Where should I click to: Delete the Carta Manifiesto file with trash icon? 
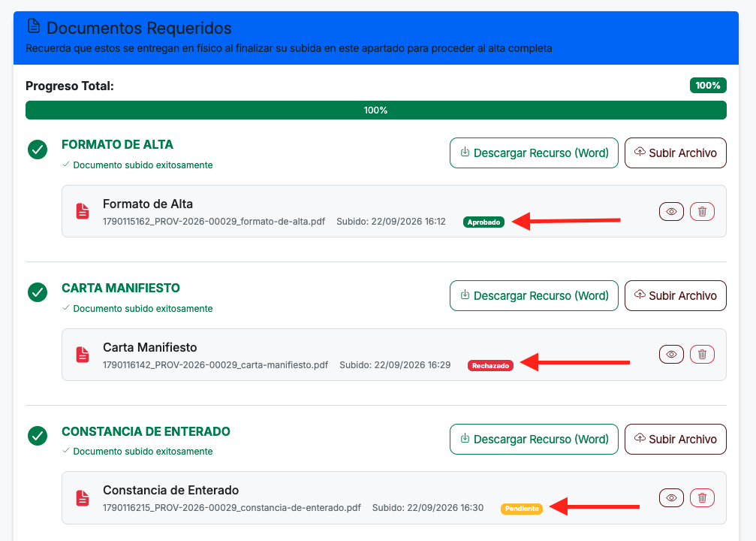[x=702, y=354]
